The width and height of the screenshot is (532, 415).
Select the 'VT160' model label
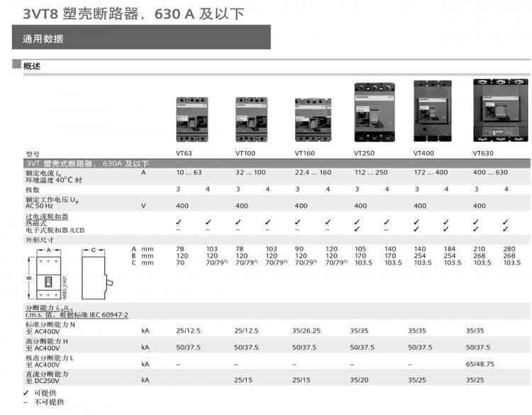point(305,153)
